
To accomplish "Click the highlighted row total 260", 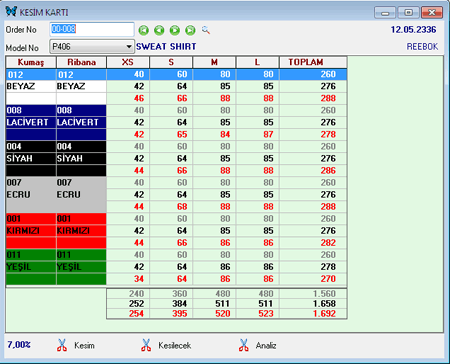I will (x=328, y=74).
